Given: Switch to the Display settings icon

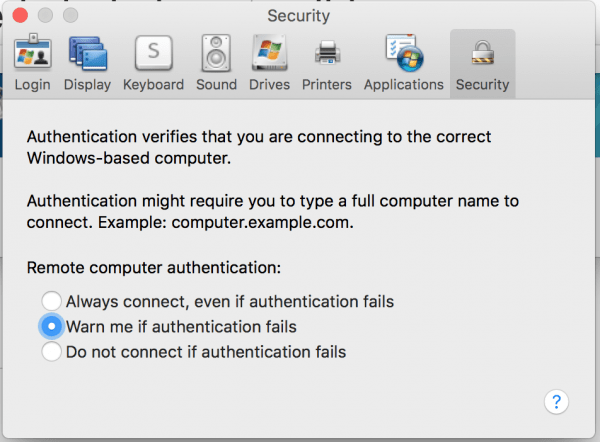Looking at the screenshot, I should [88, 53].
